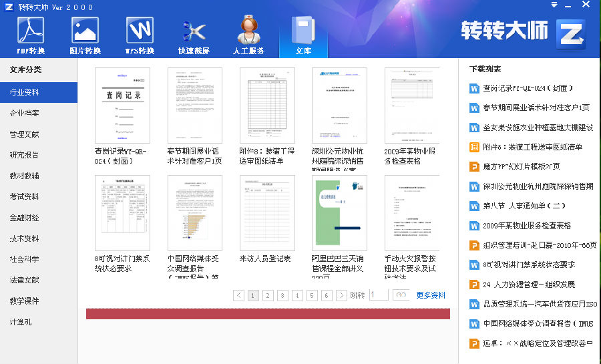The width and height of the screenshot is (601, 364).
Task: Click Word icon beside 第八节 人事通知单
Action: [474, 206]
